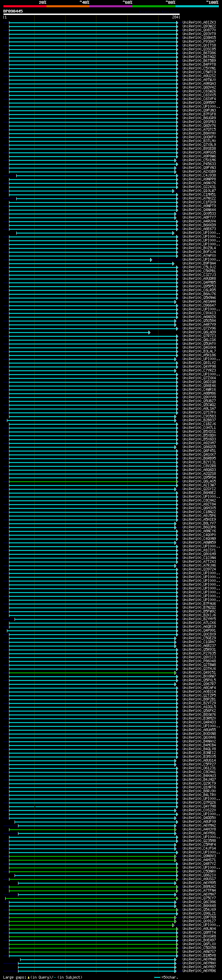The image size is (222, 980).
Task: Click hit label UniRef100_A9U2S2
Action: 199,76
